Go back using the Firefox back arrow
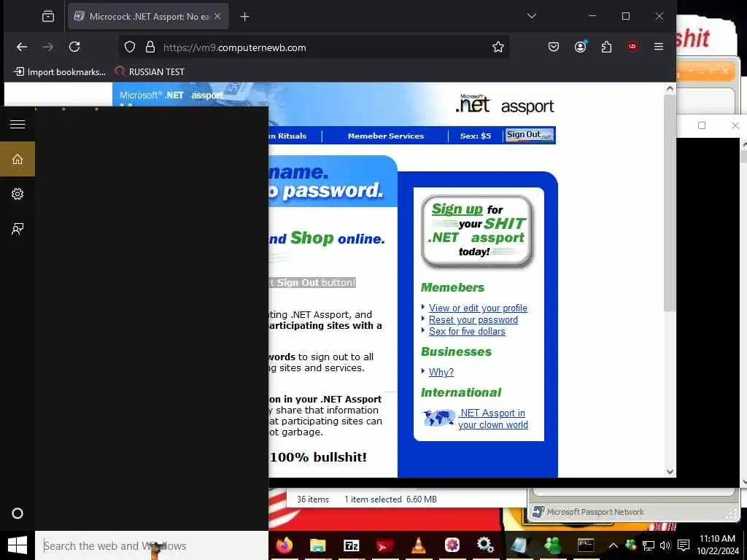The image size is (747, 560). click(22, 47)
